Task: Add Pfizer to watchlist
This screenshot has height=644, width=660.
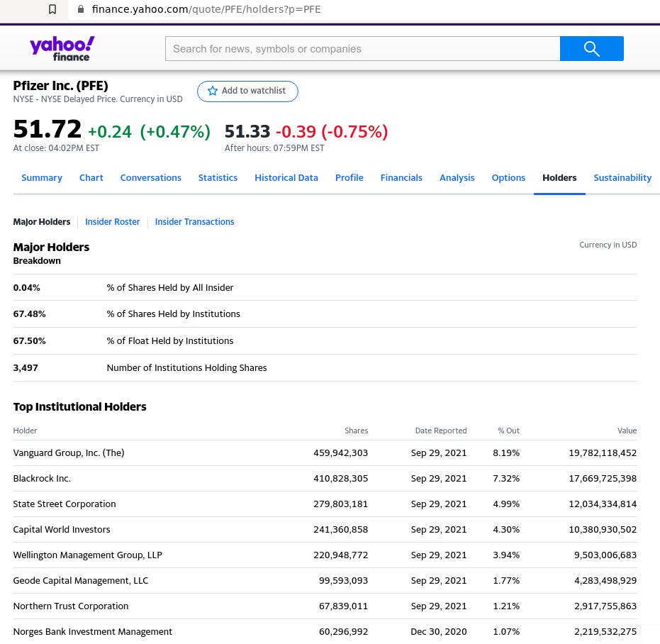Action: coord(247,91)
